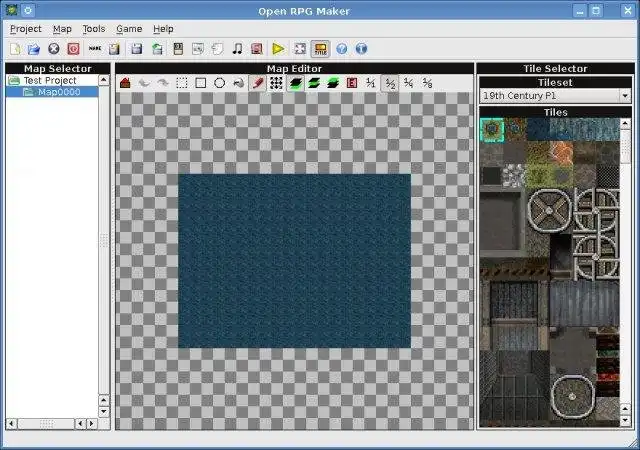Open the Game menu
Viewport: 640px width, 450px height.
[x=128, y=29]
